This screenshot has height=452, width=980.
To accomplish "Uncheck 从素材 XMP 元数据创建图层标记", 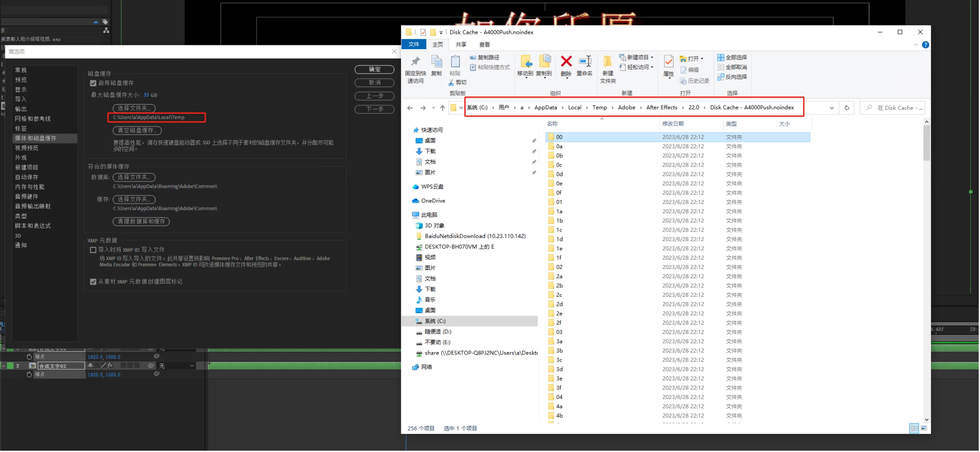I will (x=93, y=282).
